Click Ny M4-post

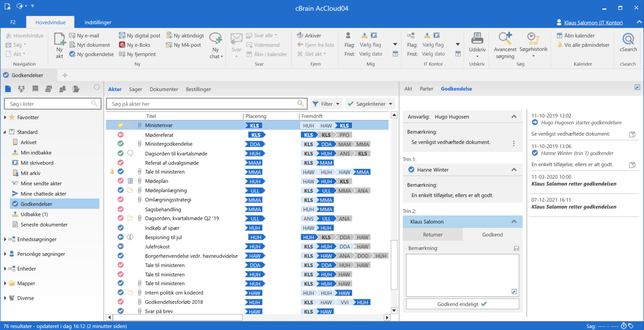click(183, 45)
